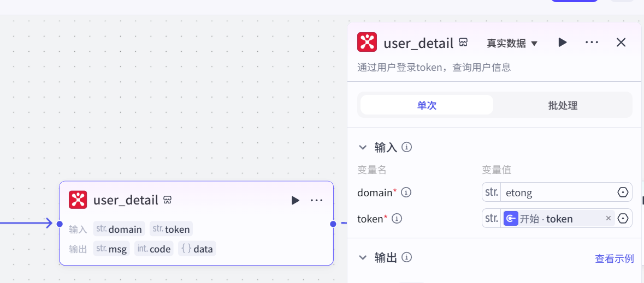Collapse the 输出 section
The height and width of the screenshot is (283, 644).
[x=362, y=257]
